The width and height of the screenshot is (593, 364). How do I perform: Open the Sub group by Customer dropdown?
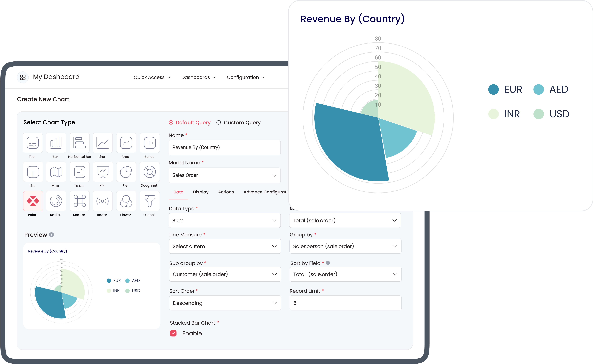pyautogui.click(x=225, y=274)
